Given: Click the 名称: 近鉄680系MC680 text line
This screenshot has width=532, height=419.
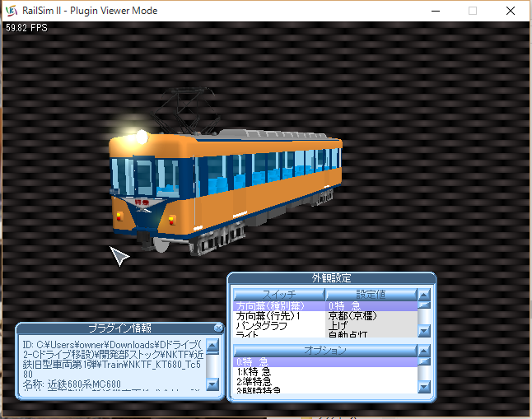Looking at the screenshot, I should (x=72, y=384).
